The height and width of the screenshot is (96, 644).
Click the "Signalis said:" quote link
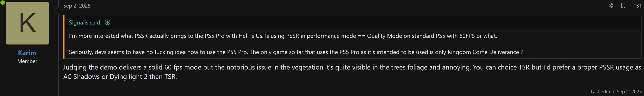click(x=85, y=23)
